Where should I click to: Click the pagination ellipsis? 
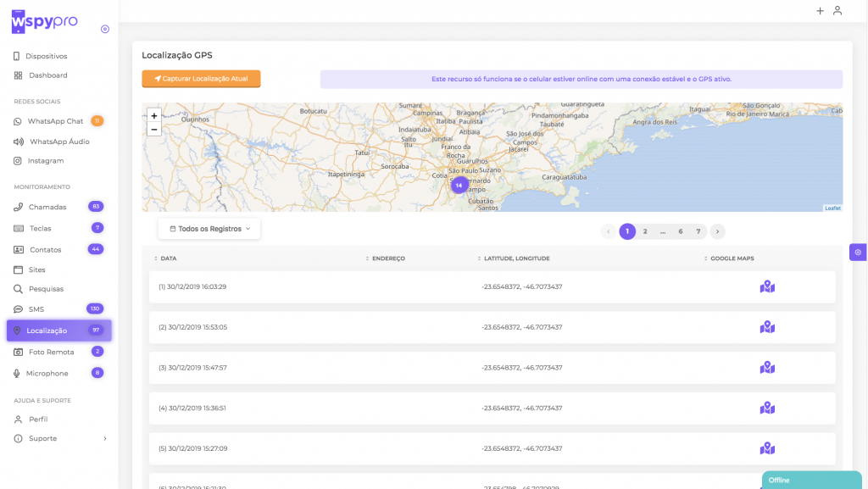[663, 231]
